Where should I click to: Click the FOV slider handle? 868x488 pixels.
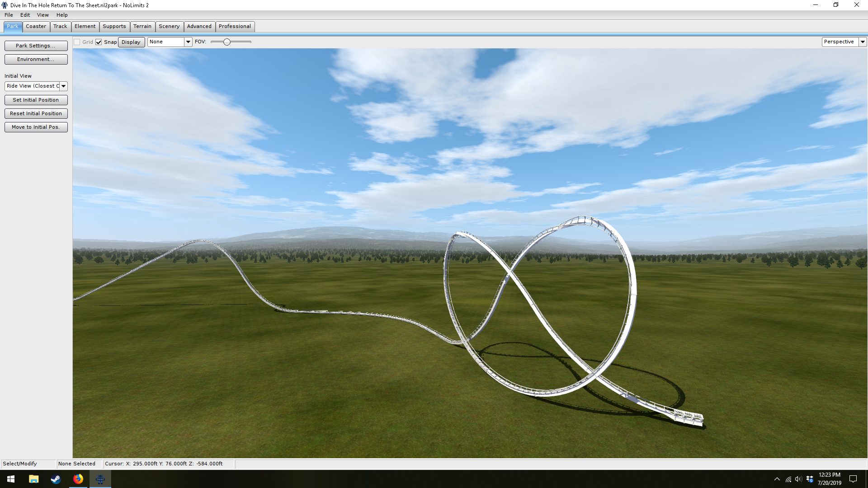tap(227, 42)
